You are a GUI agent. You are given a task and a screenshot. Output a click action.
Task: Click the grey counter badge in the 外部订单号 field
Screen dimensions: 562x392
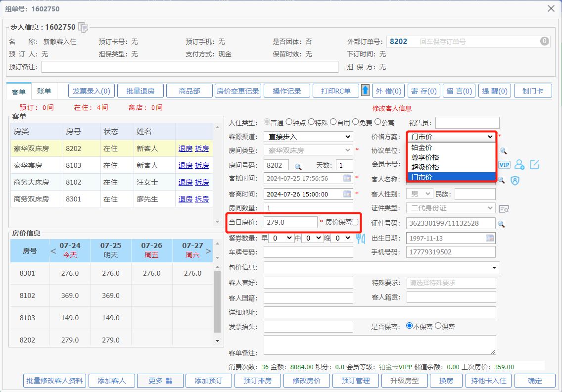click(x=544, y=41)
